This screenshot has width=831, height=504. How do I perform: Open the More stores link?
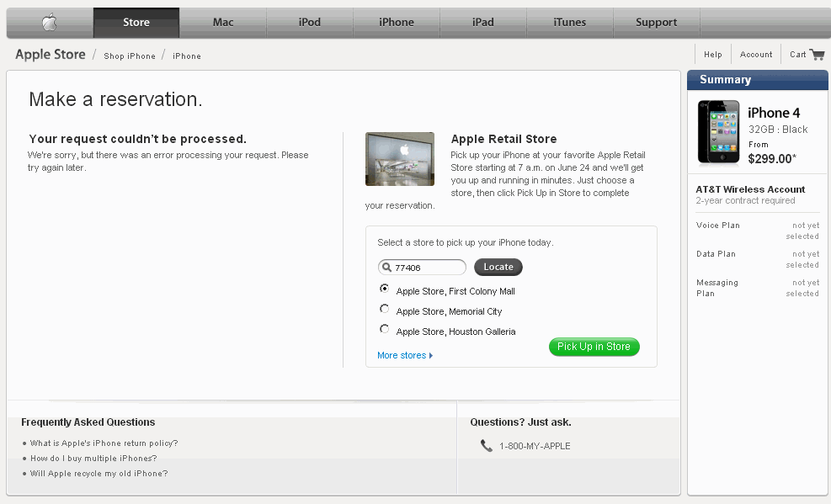[402, 355]
